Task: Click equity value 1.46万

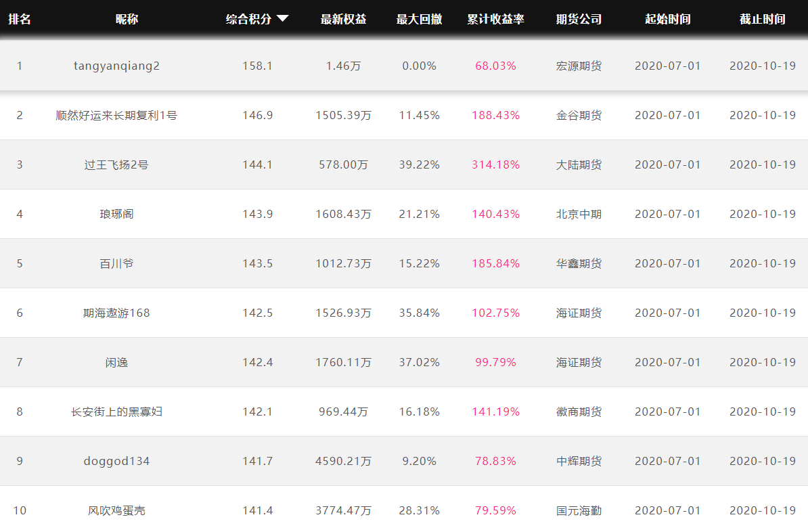Action: [x=343, y=66]
